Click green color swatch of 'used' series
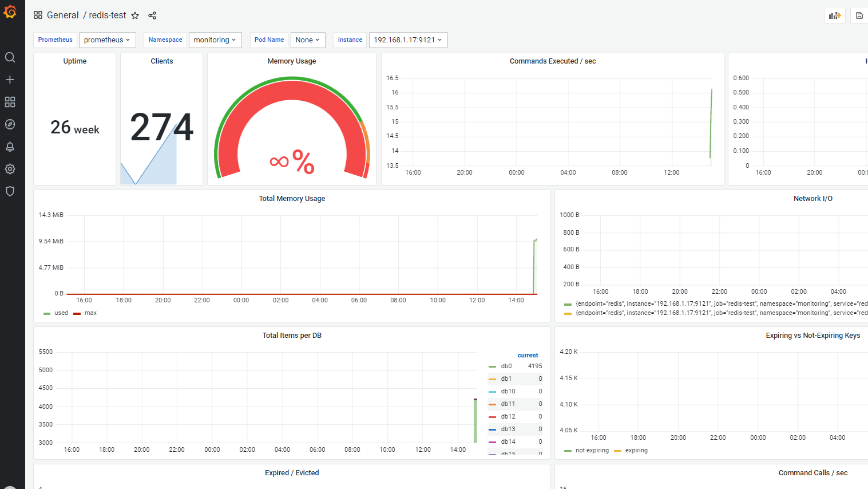 pyautogui.click(x=47, y=314)
